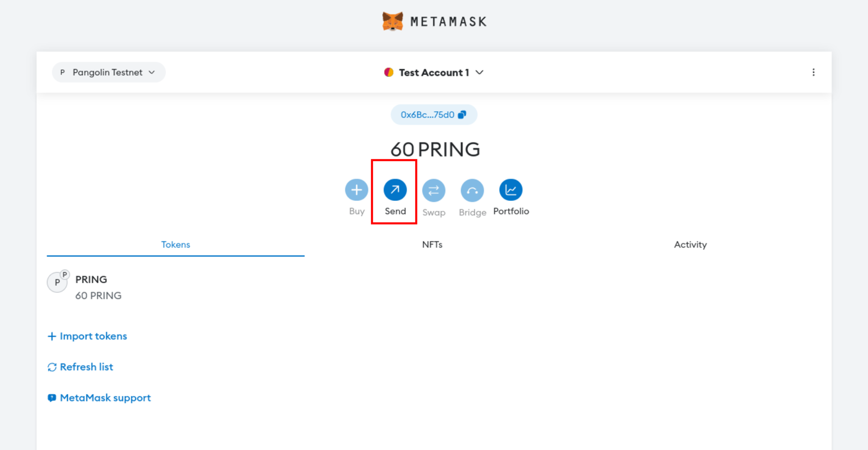Image resolution: width=868 pixels, height=450 pixels.
Task: Open the Pangolin Testnet network dropdown
Action: [x=108, y=72]
